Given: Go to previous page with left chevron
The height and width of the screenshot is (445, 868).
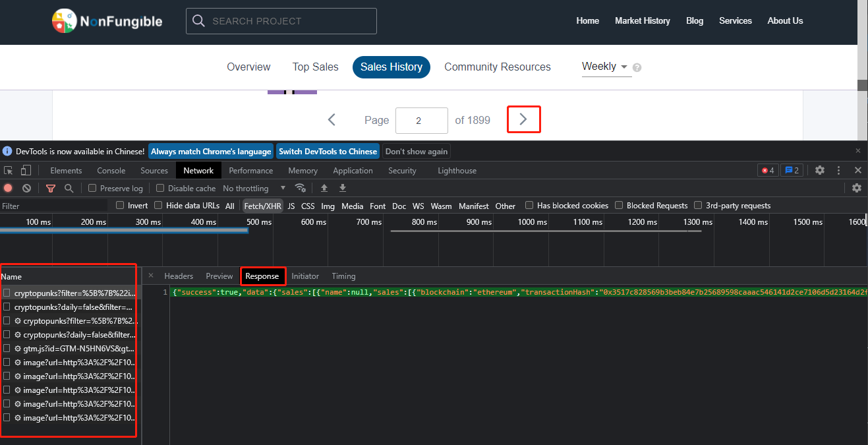Looking at the screenshot, I should click(332, 120).
